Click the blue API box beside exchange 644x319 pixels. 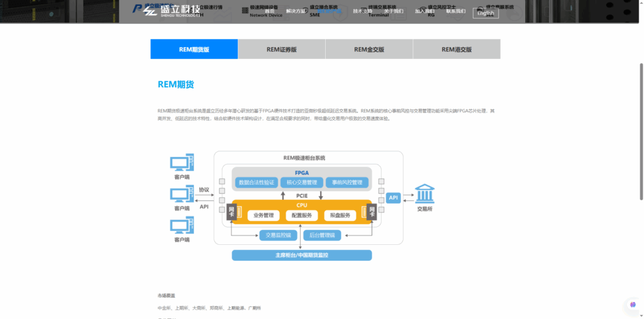pos(393,198)
